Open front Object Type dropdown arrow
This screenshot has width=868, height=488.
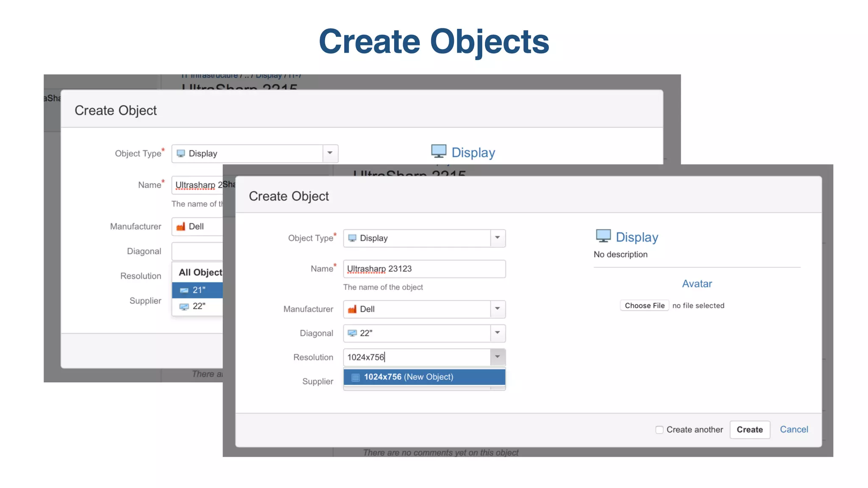click(498, 238)
